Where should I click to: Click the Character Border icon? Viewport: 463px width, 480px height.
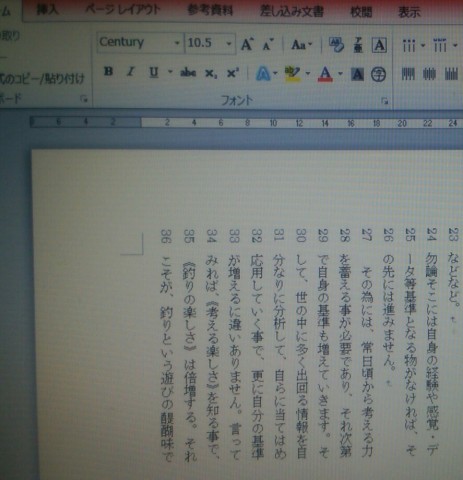[x=379, y=45]
